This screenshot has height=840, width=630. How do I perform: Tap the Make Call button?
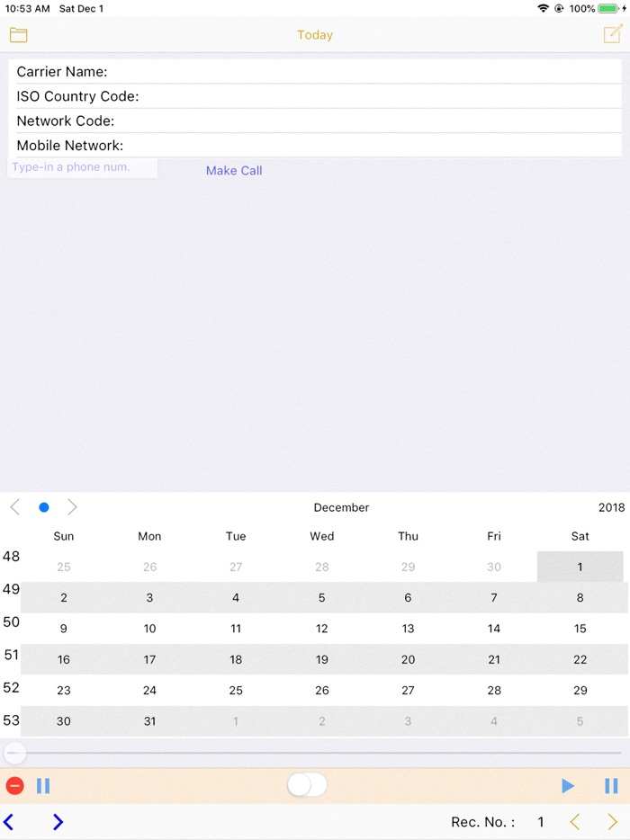(x=234, y=170)
